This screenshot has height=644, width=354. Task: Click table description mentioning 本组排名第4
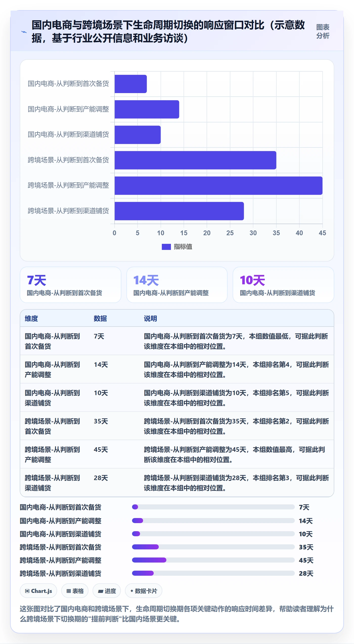coord(236,370)
